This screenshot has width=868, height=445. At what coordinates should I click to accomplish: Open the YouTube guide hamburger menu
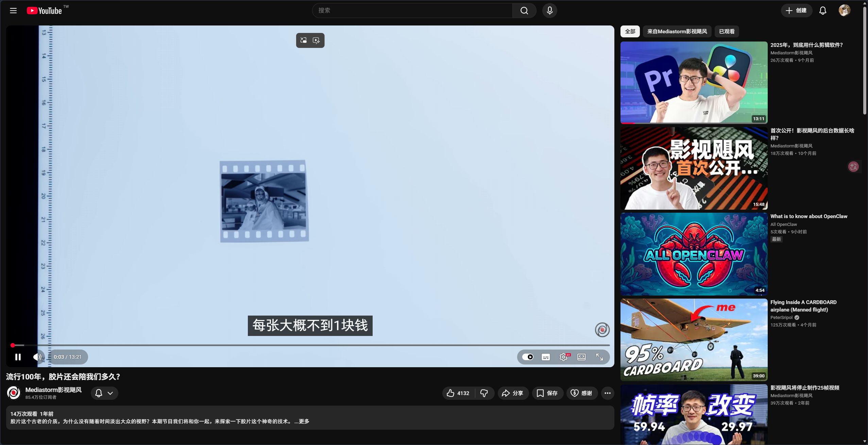point(13,11)
